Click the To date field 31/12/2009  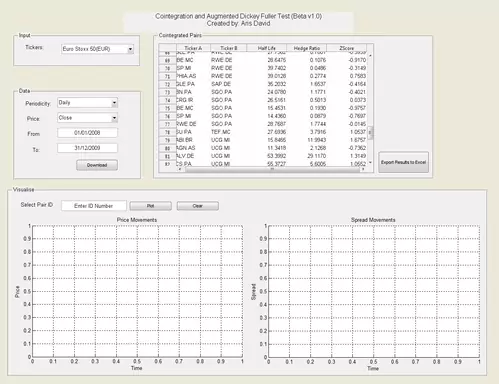tap(87, 148)
